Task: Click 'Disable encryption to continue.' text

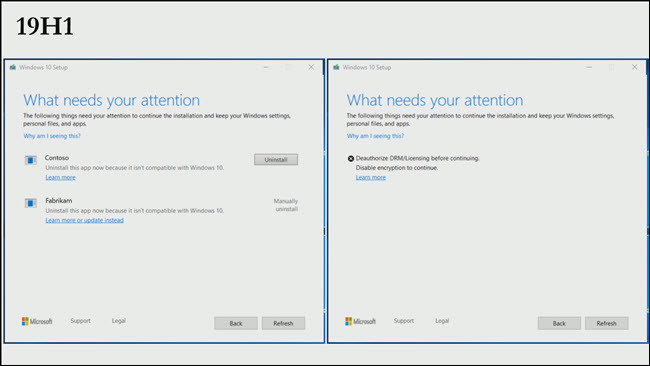Action: pos(397,168)
